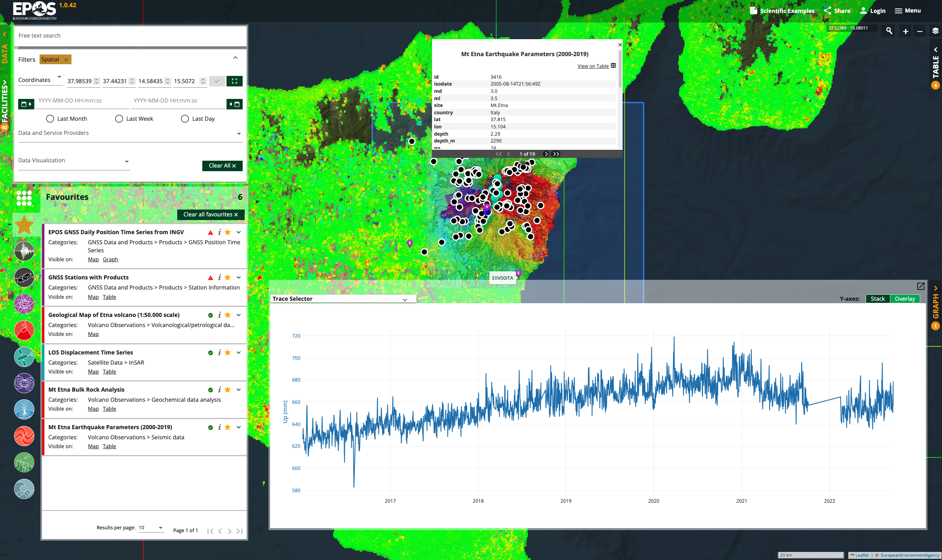
Task: Click the Free text search field
Action: pyautogui.click(x=130, y=36)
